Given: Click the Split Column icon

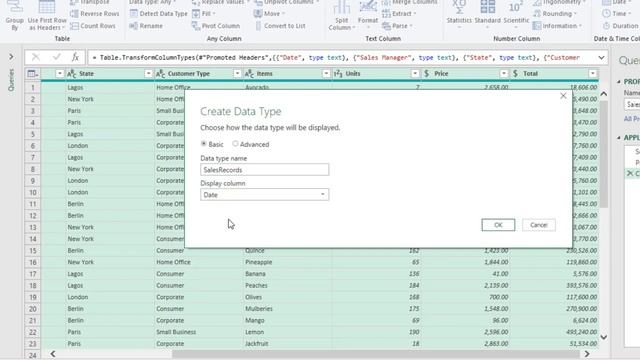Looking at the screenshot, I should [x=342, y=16].
